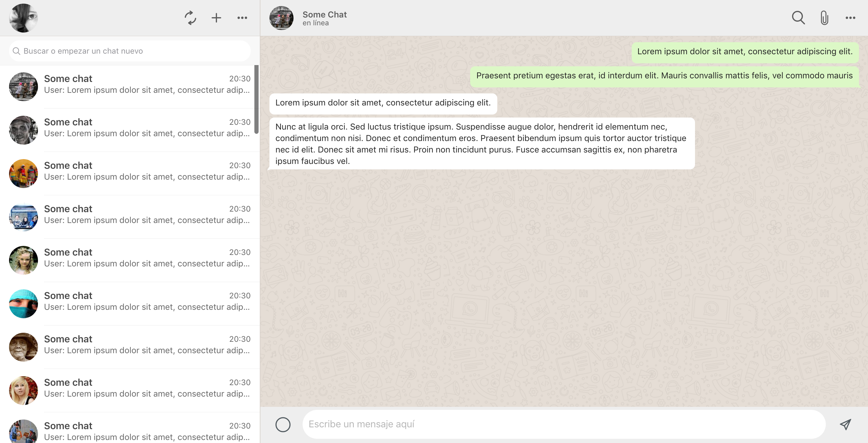Click the blonde woman's chat avatar

23,391
